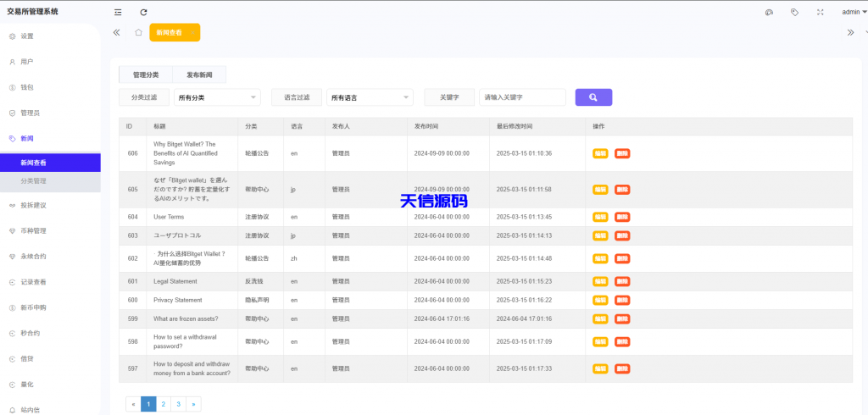Click the 发布新闻 tab button

click(199, 75)
